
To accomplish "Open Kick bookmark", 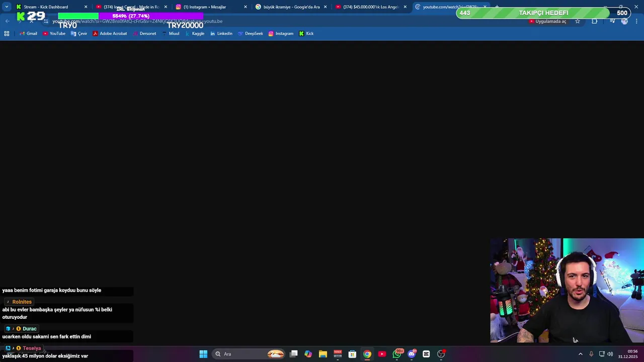I will (306, 34).
